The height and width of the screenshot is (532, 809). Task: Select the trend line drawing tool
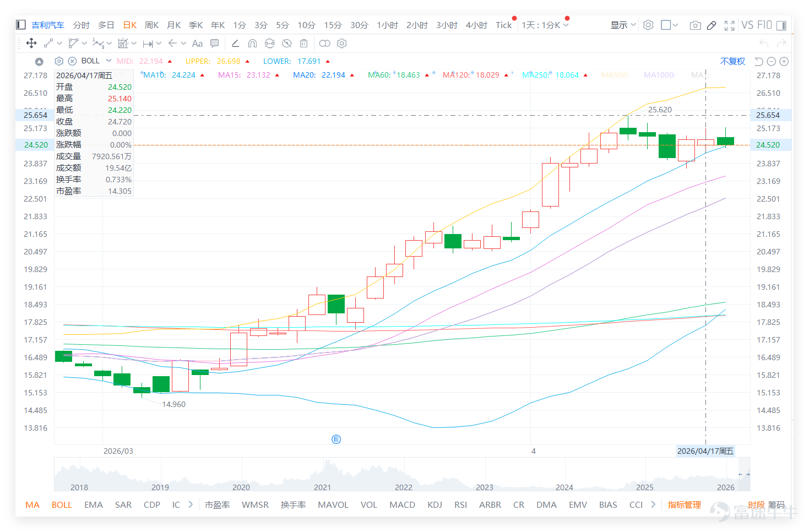[48, 43]
